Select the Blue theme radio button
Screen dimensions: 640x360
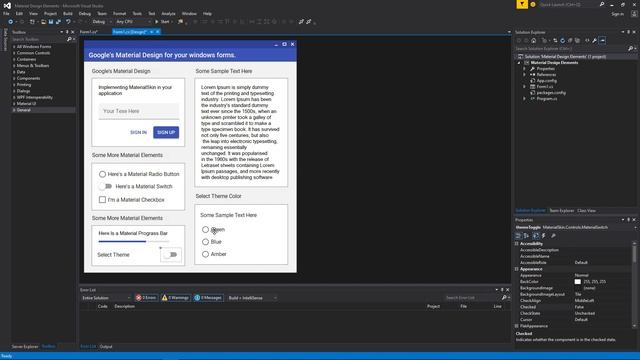[205, 242]
